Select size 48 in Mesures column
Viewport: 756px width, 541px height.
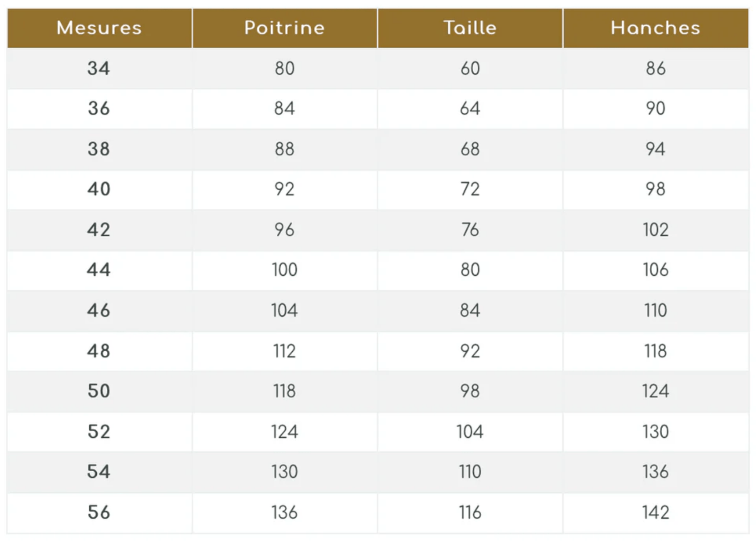[99, 351]
